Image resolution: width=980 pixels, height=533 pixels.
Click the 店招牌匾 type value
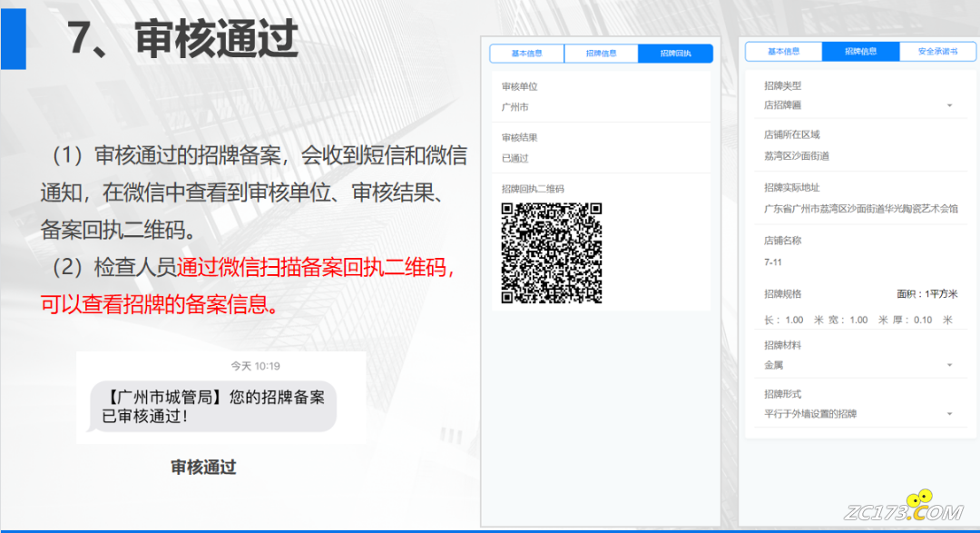pos(782,105)
